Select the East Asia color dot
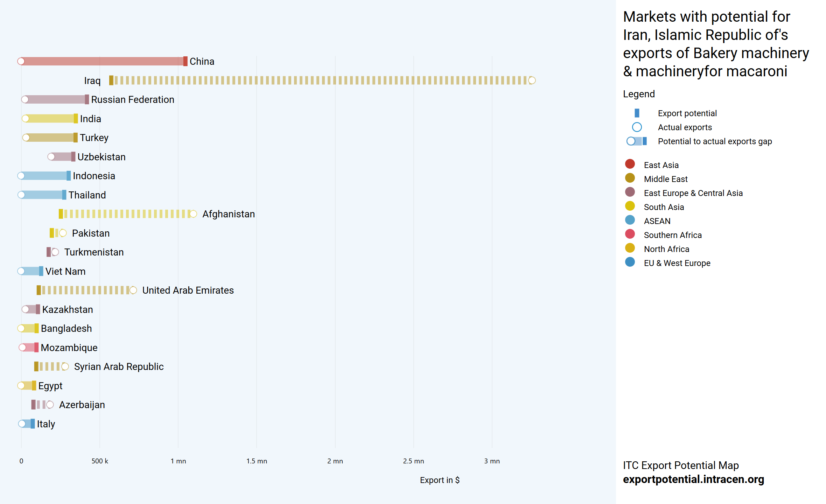The height and width of the screenshot is (504, 826). coord(630,164)
